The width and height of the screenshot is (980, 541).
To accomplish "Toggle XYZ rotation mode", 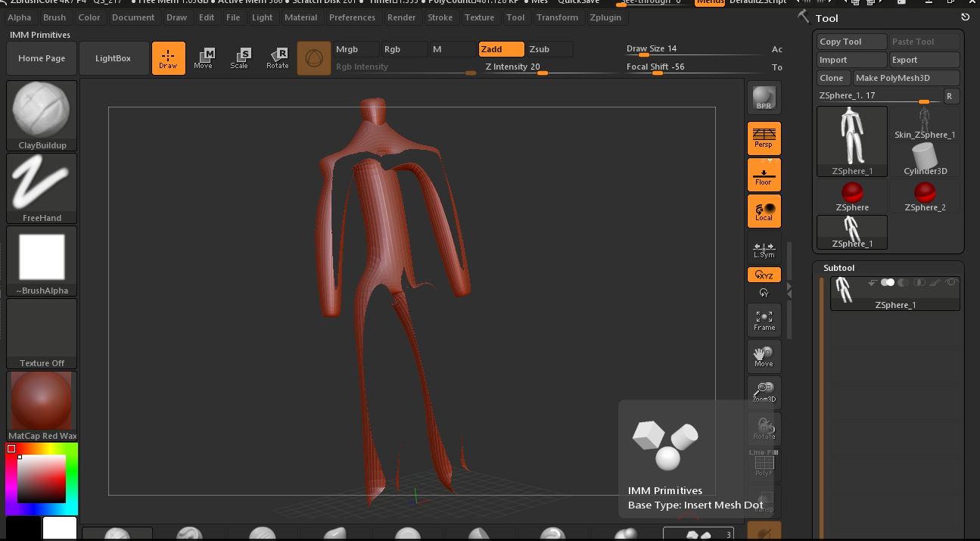I will pyautogui.click(x=764, y=275).
